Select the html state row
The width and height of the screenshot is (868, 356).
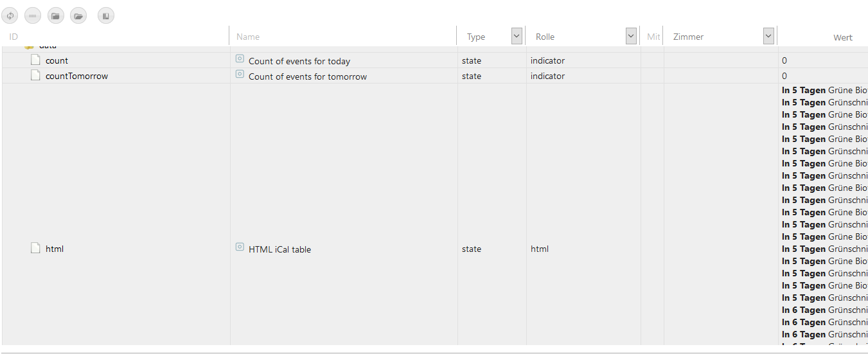pos(55,249)
